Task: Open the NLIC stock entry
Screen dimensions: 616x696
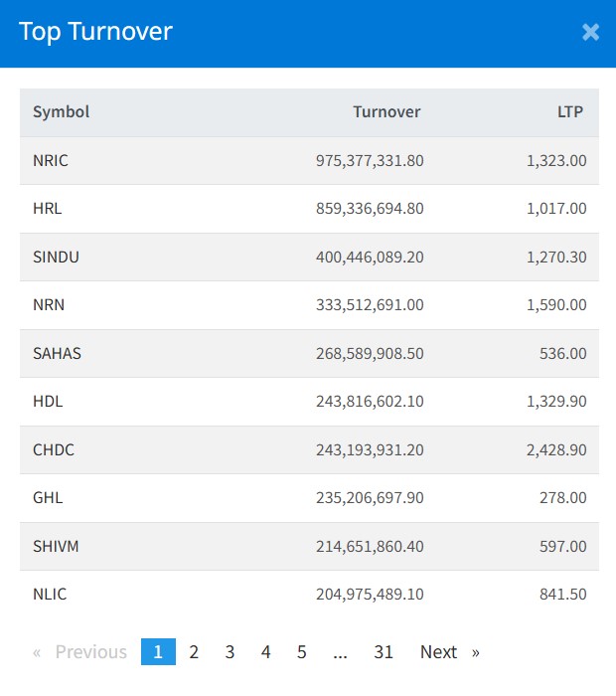Action: click(x=50, y=595)
